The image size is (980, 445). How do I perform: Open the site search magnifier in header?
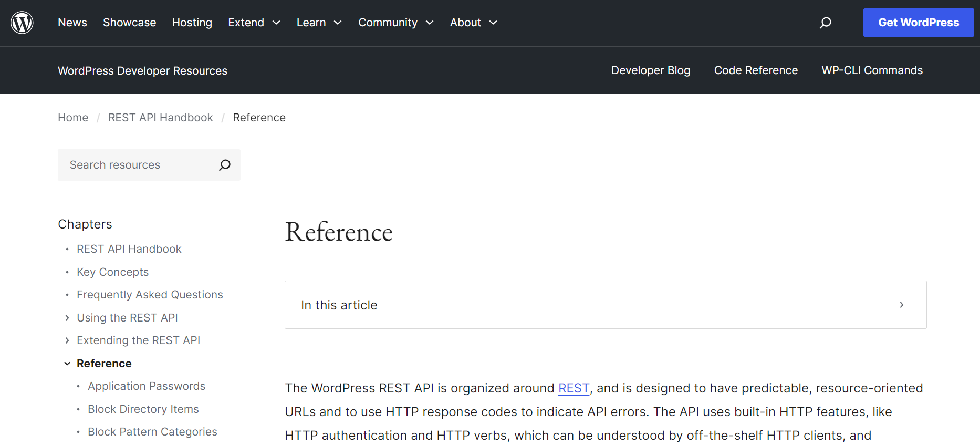coord(825,23)
